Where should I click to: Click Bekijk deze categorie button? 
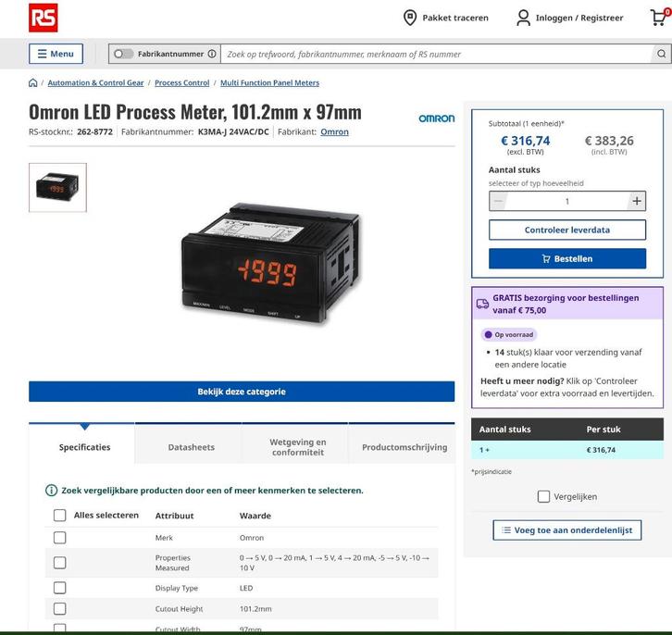tap(242, 392)
